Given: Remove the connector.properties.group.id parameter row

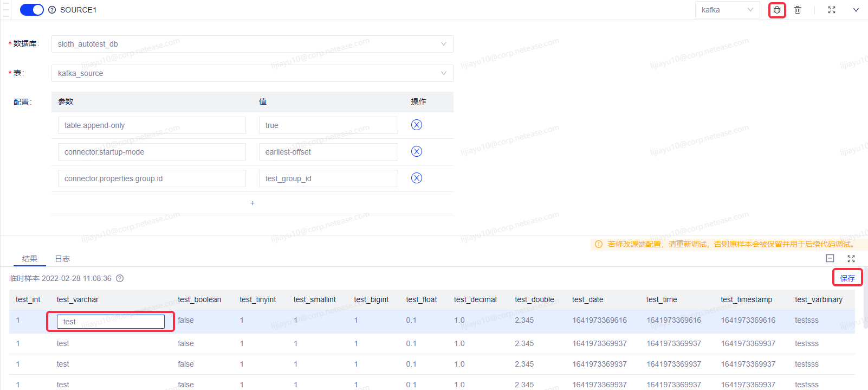Looking at the screenshot, I should [416, 178].
